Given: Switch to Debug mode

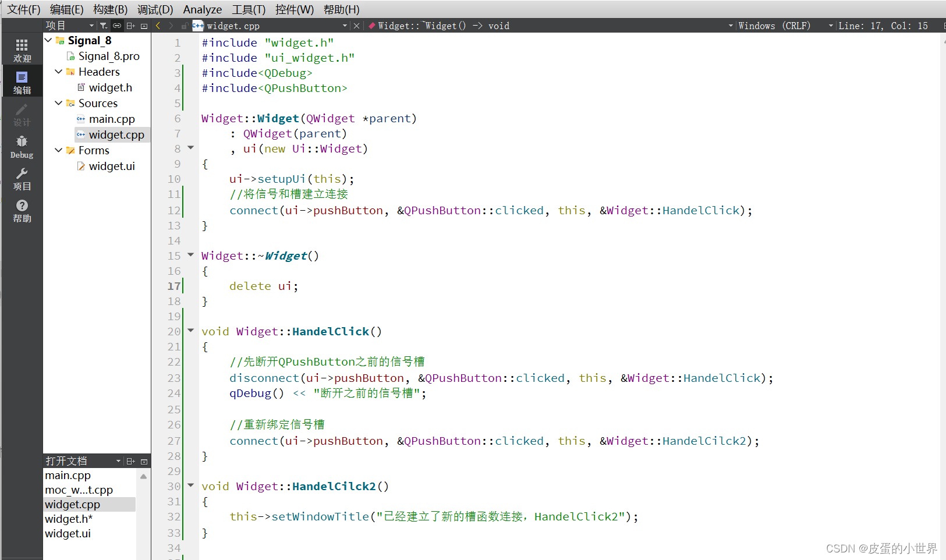Looking at the screenshot, I should click(22, 147).
